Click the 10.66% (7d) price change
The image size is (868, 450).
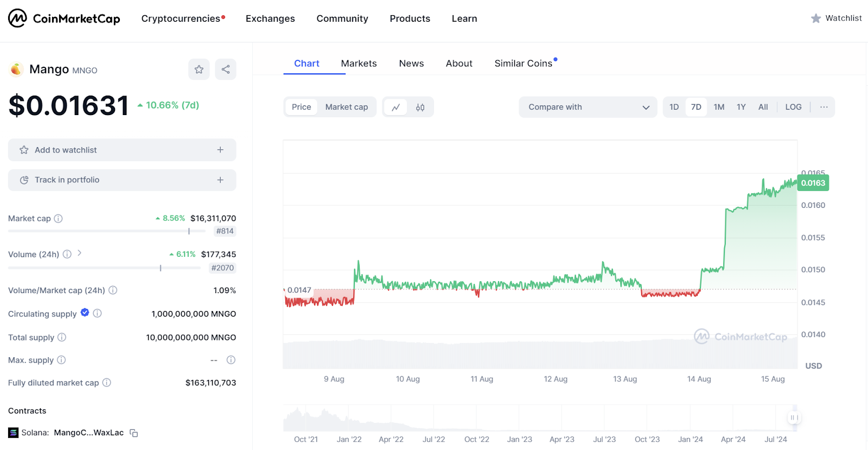pos(168,105)
